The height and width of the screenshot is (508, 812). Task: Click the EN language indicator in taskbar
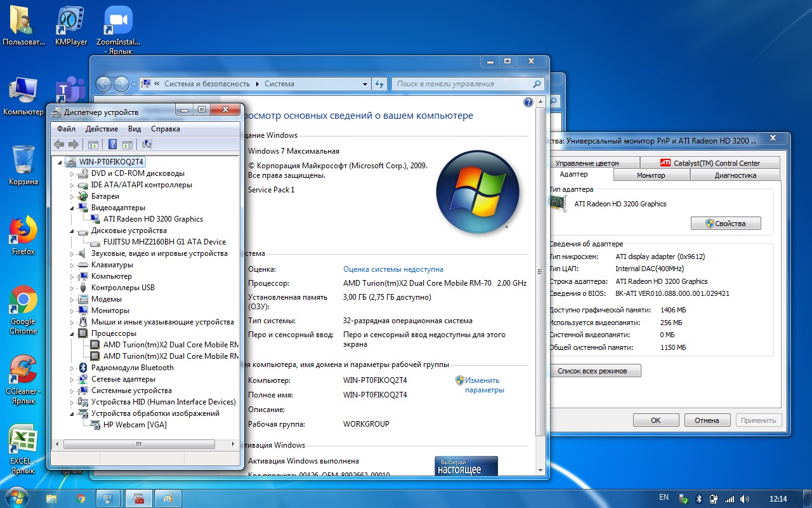(x=664, y=497)
